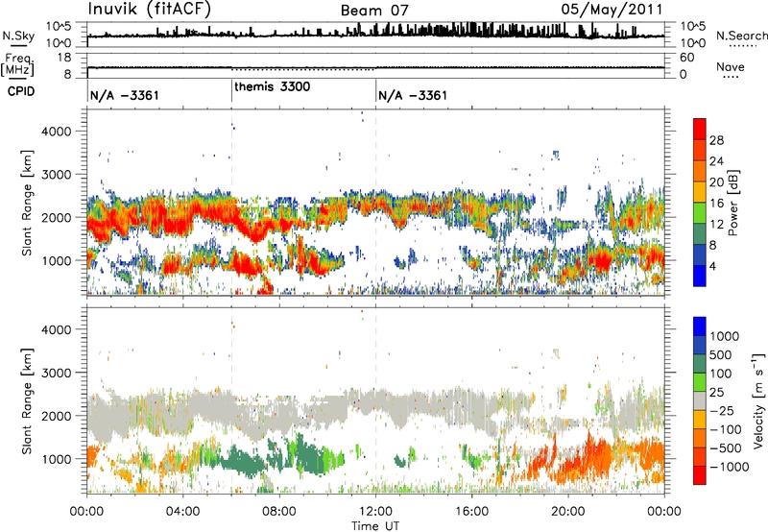The width and height of the screenshot is (768, 532).
Task: Click the 'Velocity [m s-1]' colorbar title
Action: tap(758, 400)
